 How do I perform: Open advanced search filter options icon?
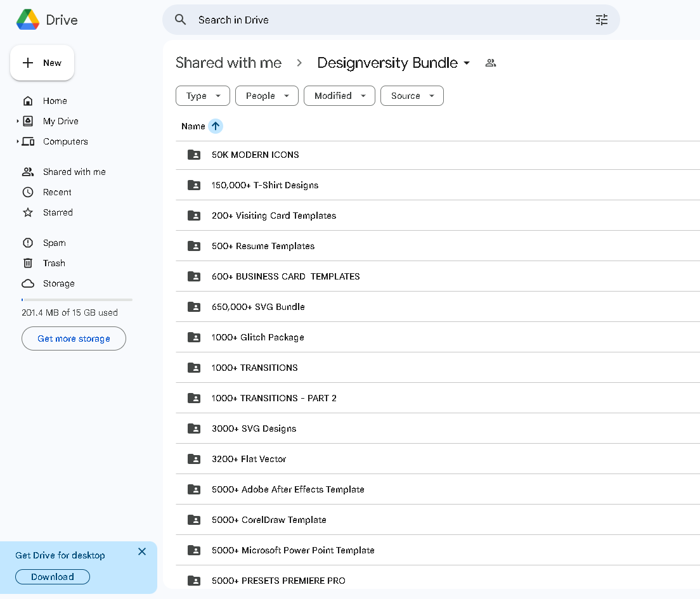click(601, 20)
